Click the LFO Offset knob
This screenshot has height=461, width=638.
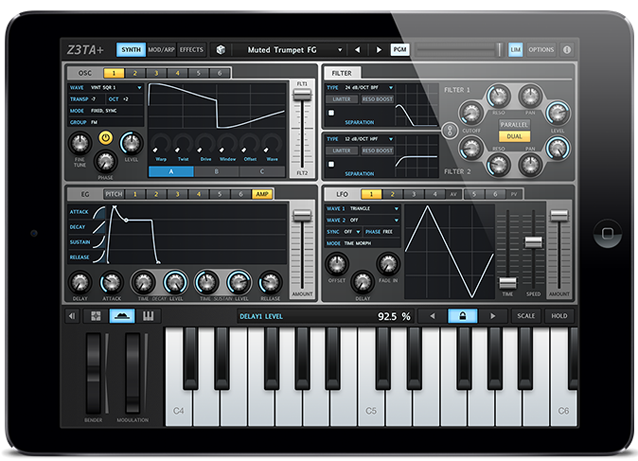pos(337,264)
